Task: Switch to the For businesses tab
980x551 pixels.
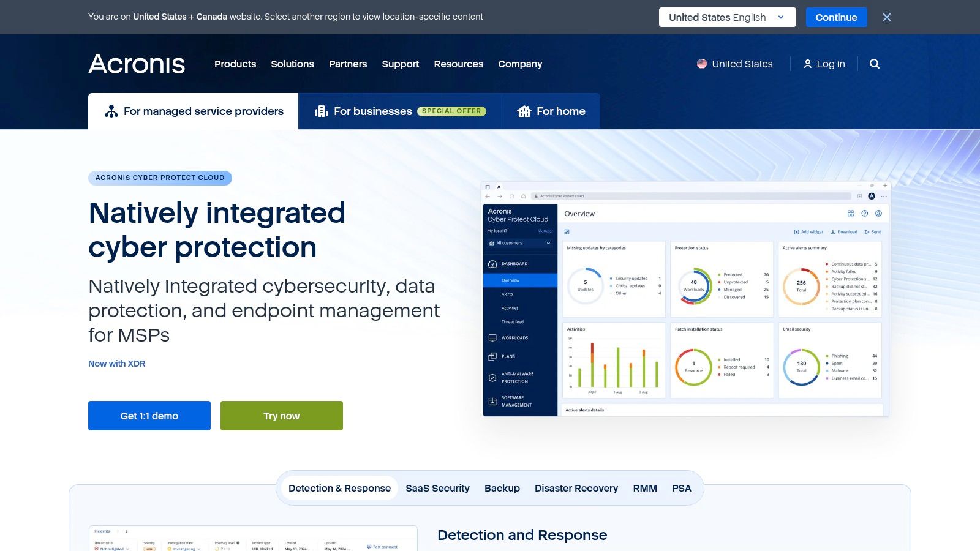Action: pos(400,111)
